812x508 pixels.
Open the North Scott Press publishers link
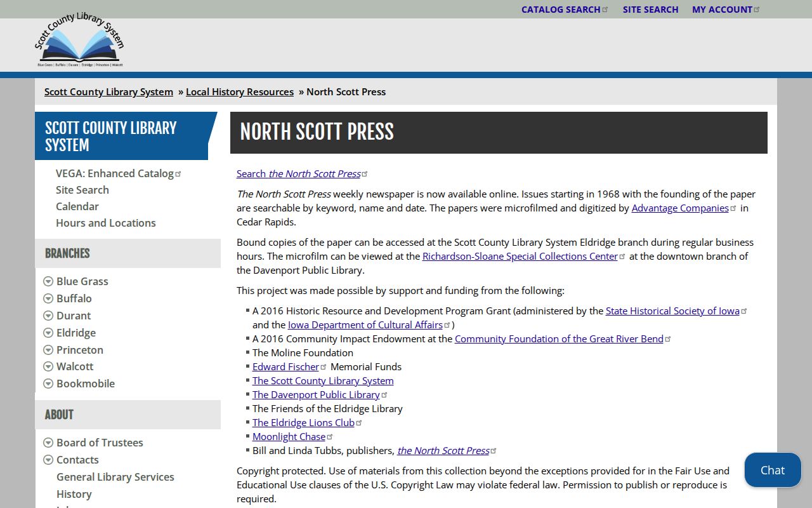[x=447, y=450]
